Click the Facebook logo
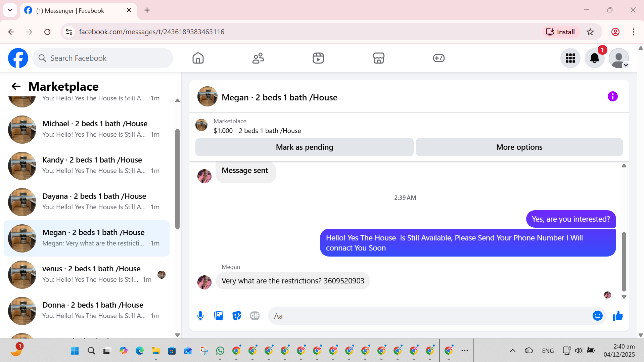Viewport: 644px width, 362px height. (x=18, y=58)
